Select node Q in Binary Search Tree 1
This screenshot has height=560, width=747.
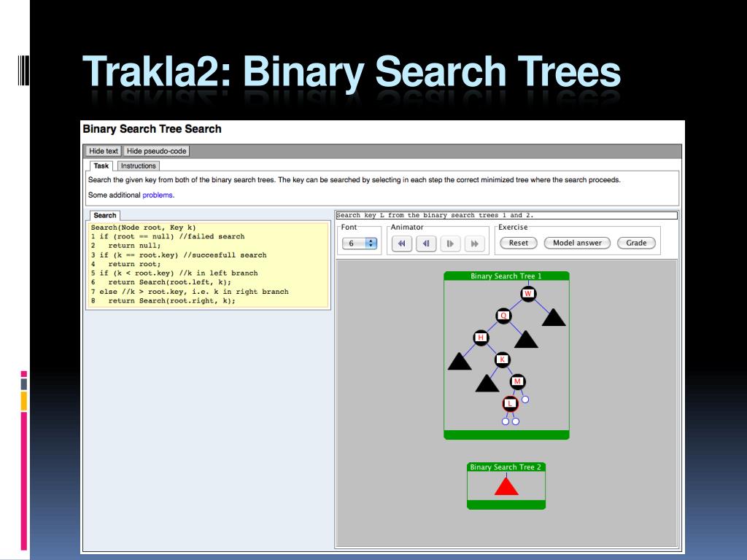pyautogui.click(x=503, y=316)
